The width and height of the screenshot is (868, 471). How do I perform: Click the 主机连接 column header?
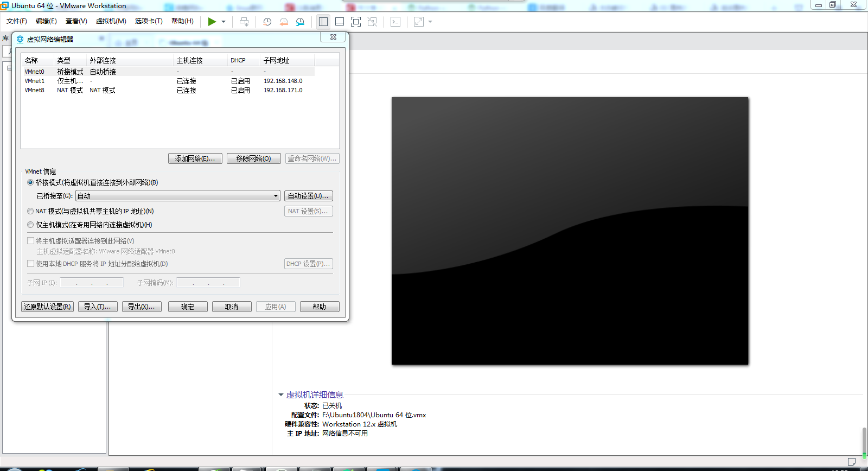201,60
